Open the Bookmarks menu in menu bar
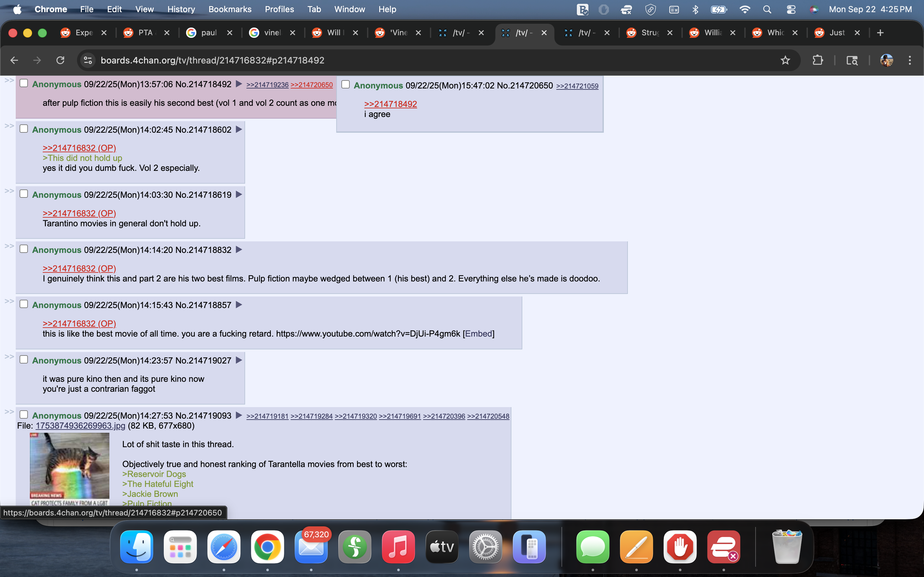 click(x=230, y=9)
